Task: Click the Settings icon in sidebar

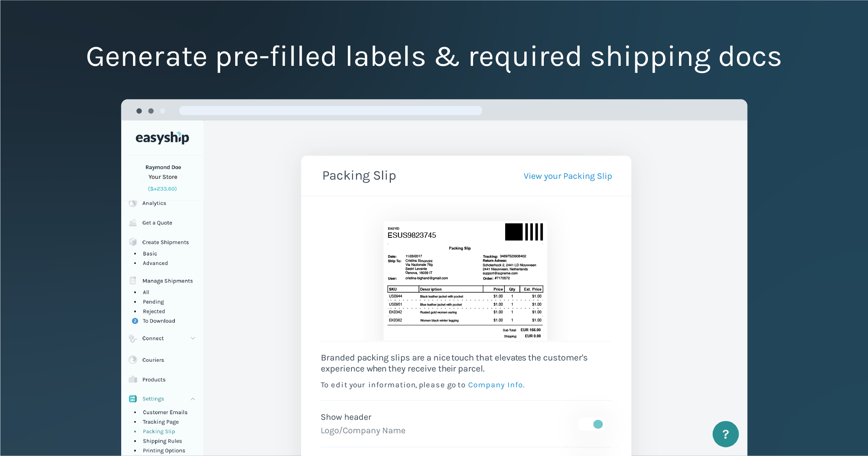Action: (x=133, y=398)
